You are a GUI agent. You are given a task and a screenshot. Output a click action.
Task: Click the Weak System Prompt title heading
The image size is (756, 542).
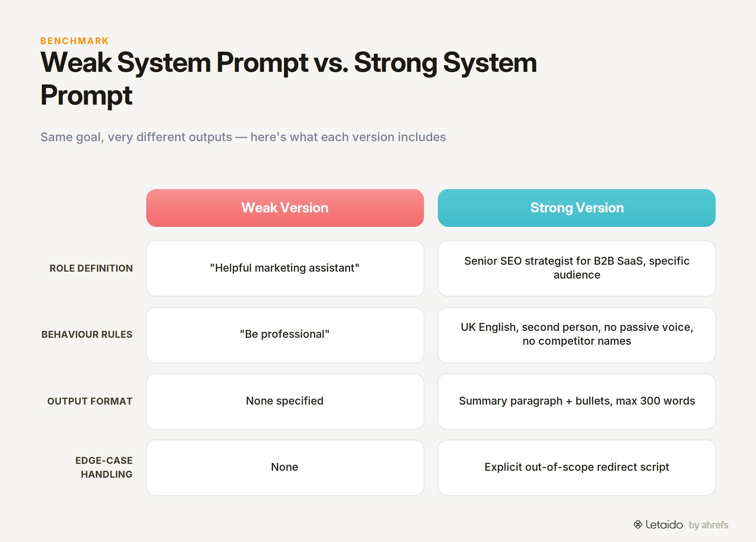(x=289, y=79)
